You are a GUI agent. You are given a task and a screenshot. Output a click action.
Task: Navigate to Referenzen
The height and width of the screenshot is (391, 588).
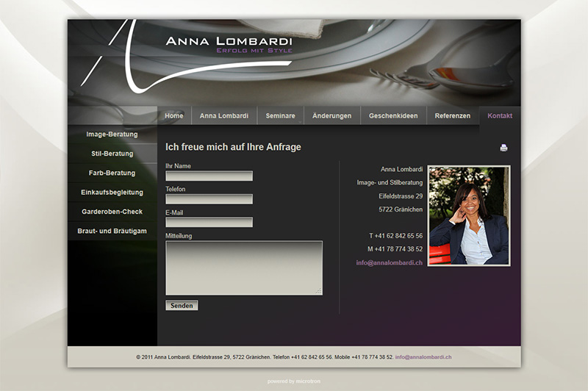[x=452, y=116]
